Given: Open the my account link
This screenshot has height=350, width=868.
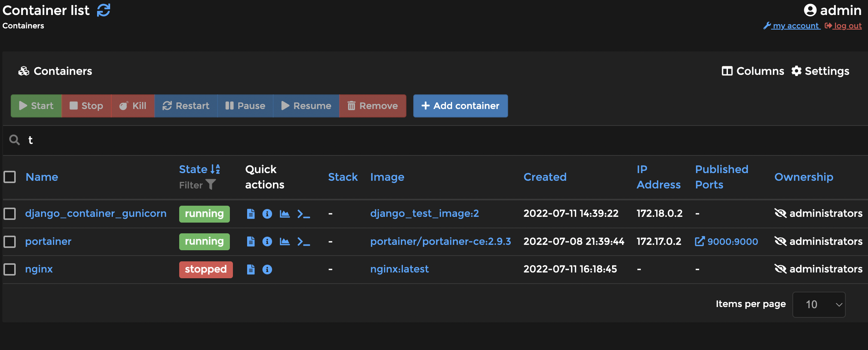Looking at the screenshot, I should [x=791, y=26].
